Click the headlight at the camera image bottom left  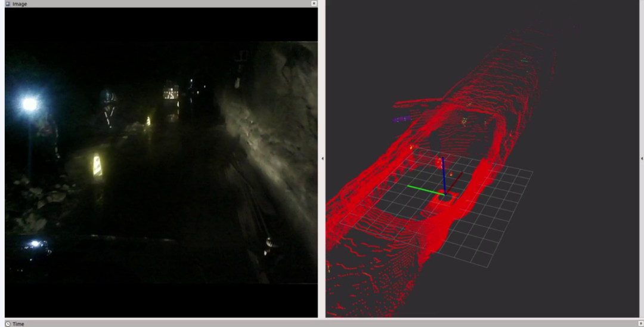(35, 244)
